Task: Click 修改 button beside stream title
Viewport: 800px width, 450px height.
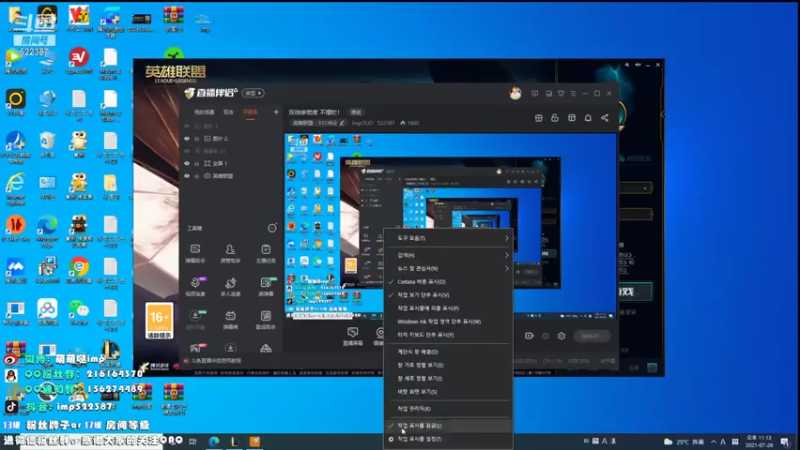Action: pos(356,112)
